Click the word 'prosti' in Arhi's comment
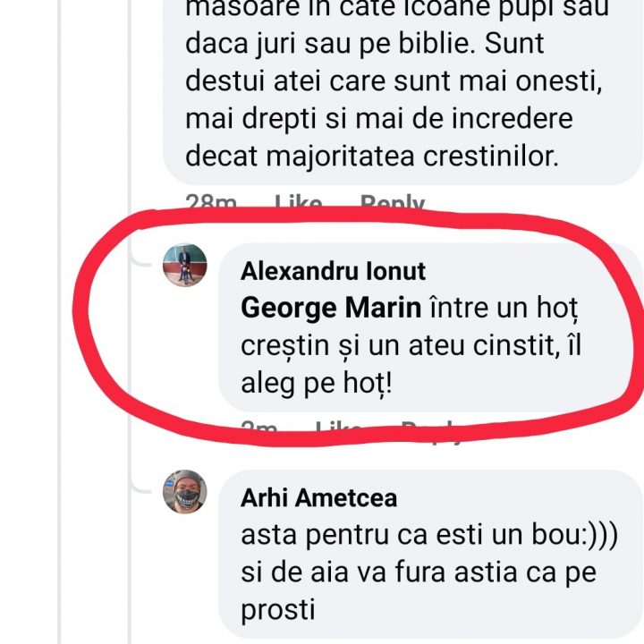The width and height of the screenshot is (644, 644). (x=278, y=610)
